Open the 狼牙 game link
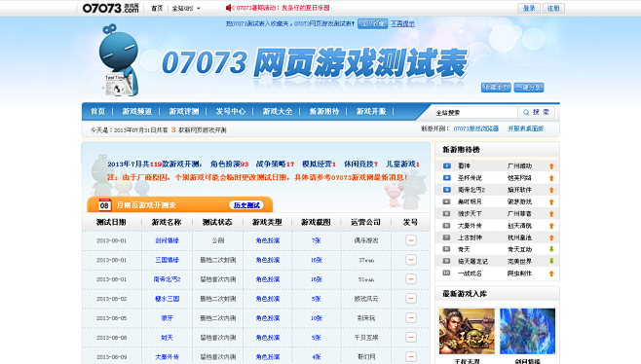641x364 pixels. pyautogui.click(x=167, y=318)
